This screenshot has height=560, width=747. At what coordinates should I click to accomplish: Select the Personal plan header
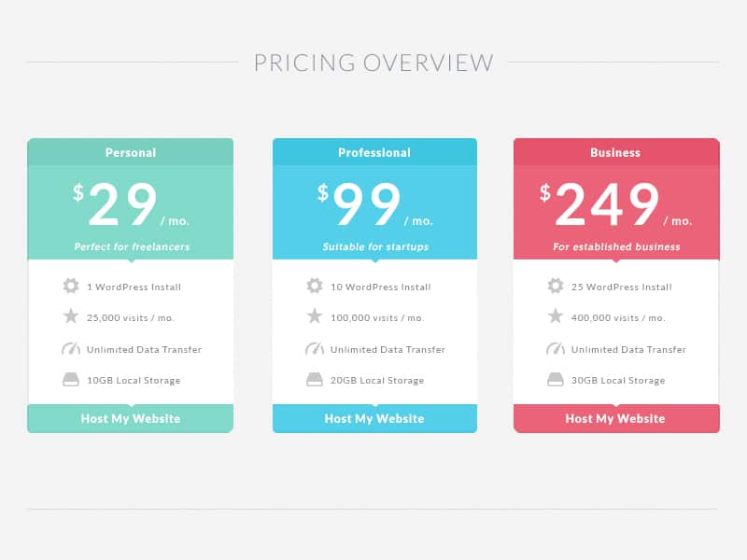click(x=131, y=152)
